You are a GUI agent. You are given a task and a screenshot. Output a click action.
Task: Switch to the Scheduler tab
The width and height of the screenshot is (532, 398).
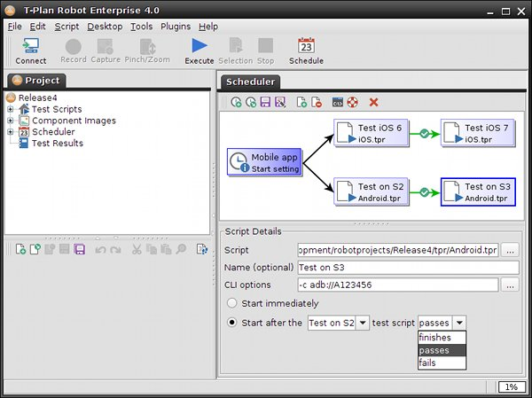click(x=249, y=82)
